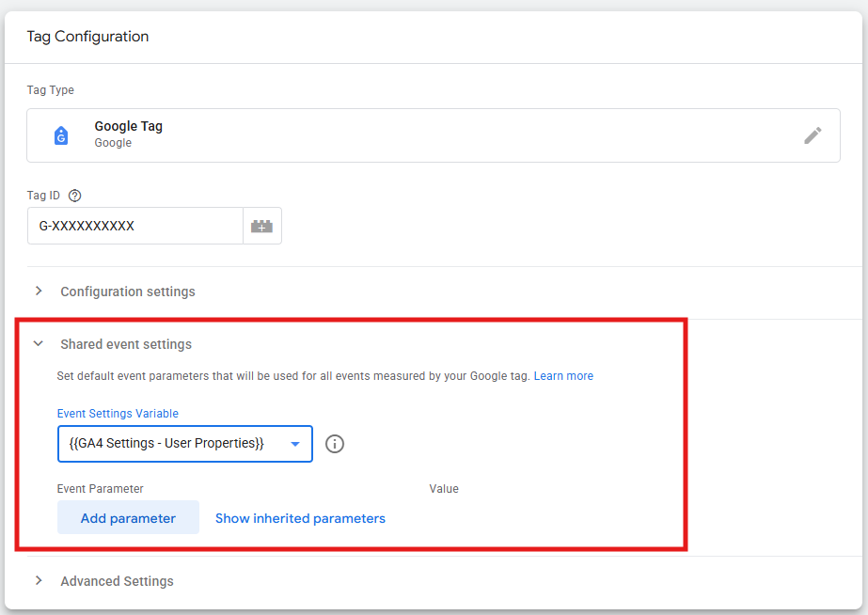868x615 pixels.
Task: Click the pencil edit icon for Tag Type
Action: pyautogui.click(x=813, y=135)
